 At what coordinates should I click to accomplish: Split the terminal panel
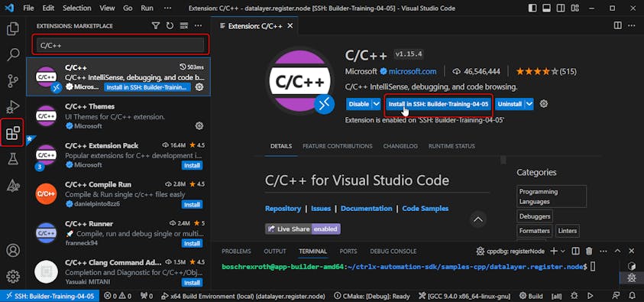click(576, 251)
